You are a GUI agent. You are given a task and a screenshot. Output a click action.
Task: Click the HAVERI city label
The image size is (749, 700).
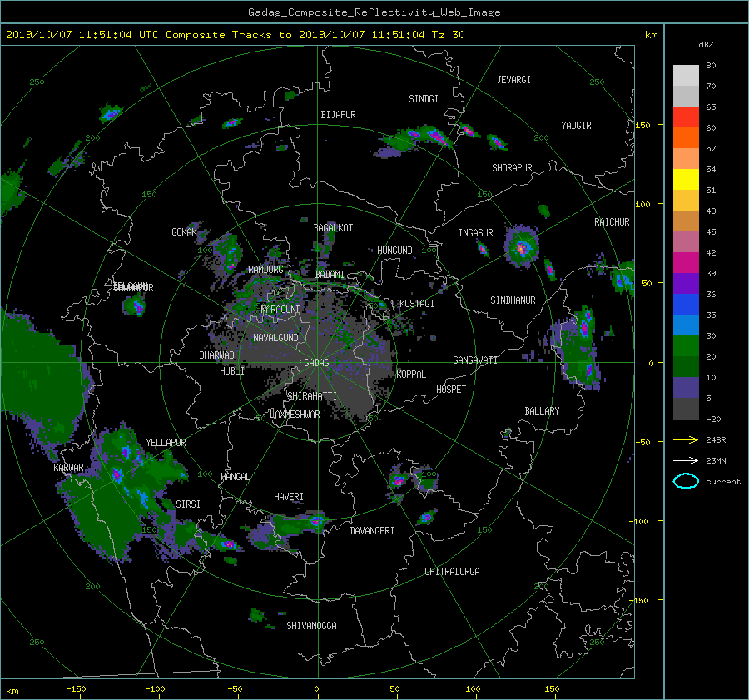289,498
